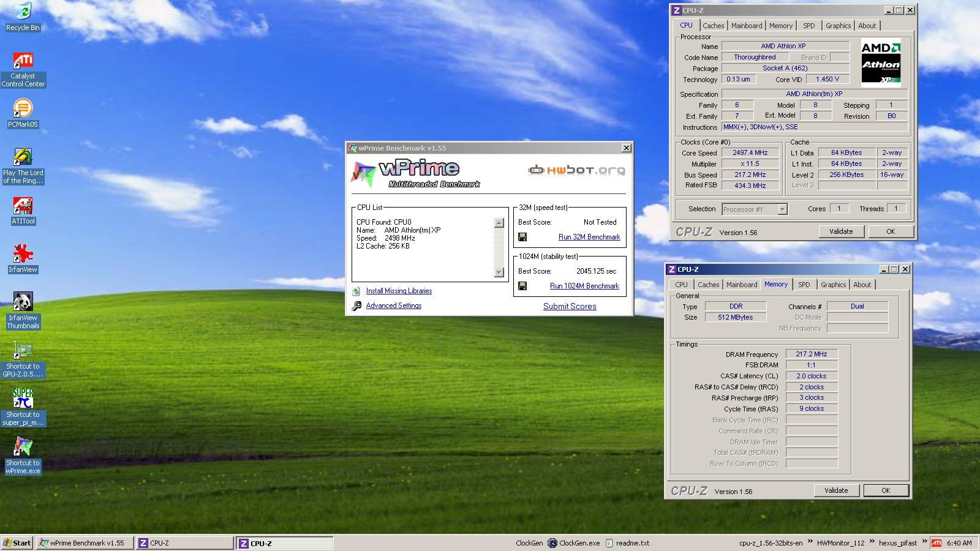Expand cpu-z_1.56-32bits-en toolbar chevron
Viewport: 980px width, 551px height.
click(810, 542)
